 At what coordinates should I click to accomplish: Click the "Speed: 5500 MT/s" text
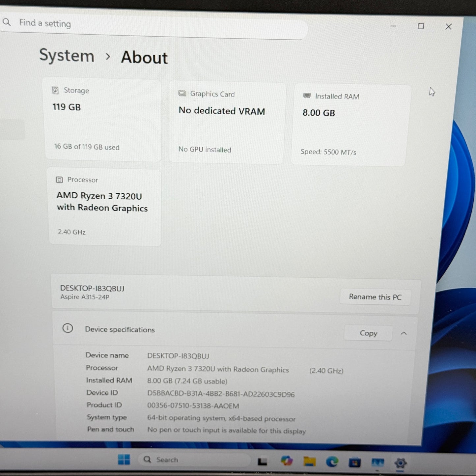tap(328, 152)
